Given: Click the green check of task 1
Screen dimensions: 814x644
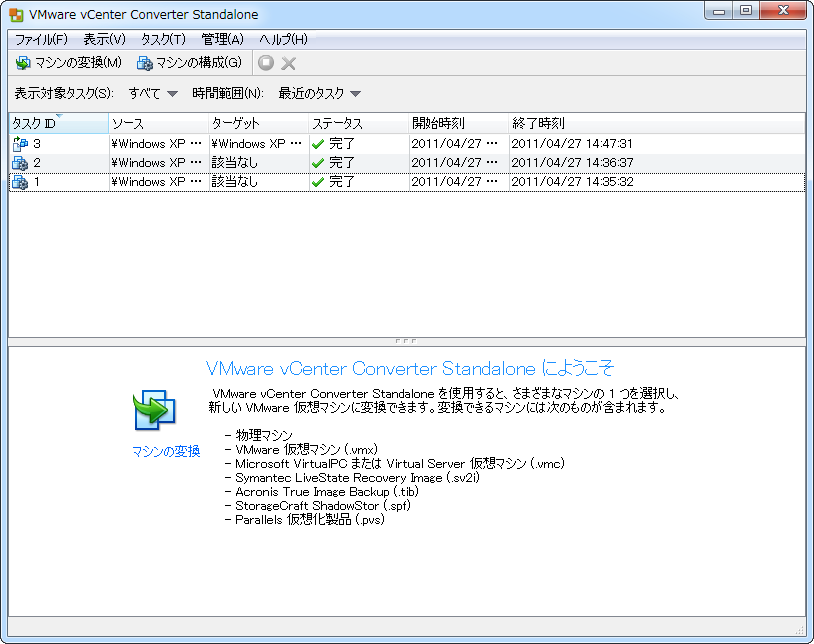Looking at the screenshot, I should (318, 182).
